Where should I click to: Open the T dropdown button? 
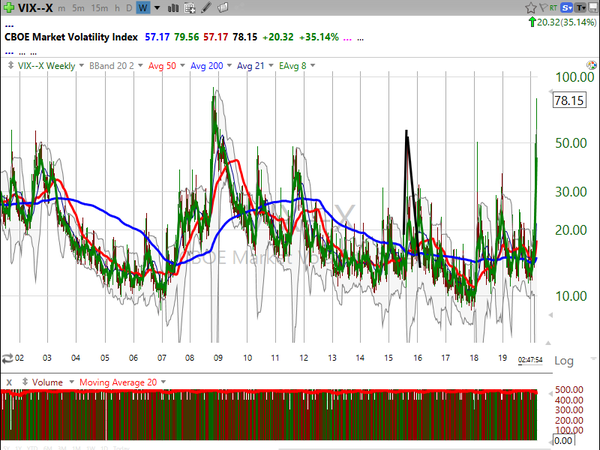[x=580, y=8]
